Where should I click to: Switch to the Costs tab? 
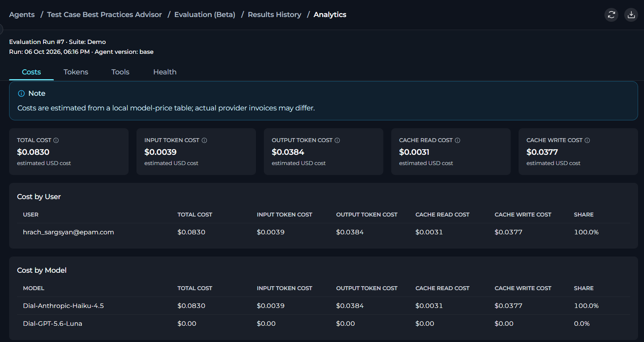31,72
